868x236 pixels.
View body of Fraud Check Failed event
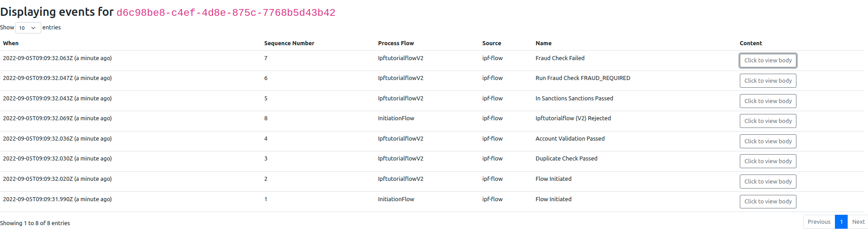click(x=768, y=61)
